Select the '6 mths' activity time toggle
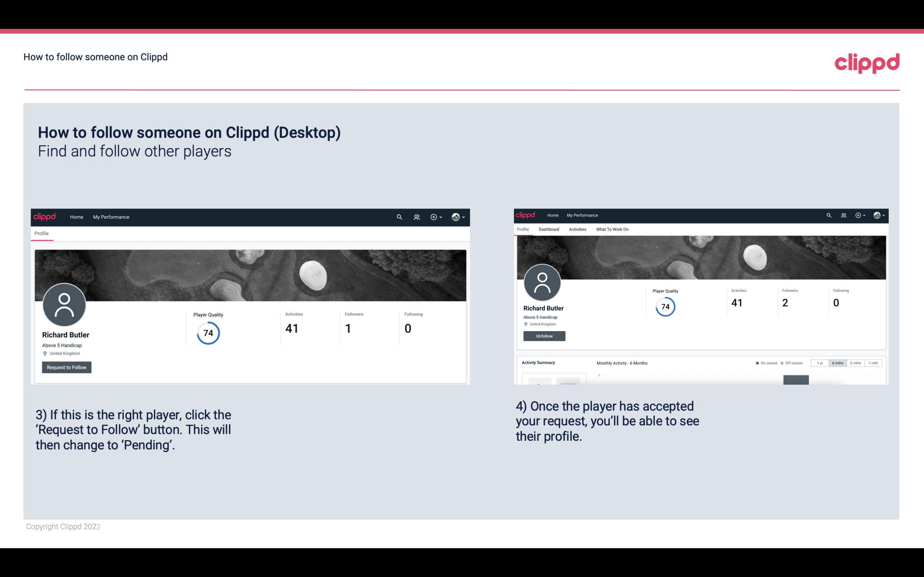924x577 pixels. point(838,363)
